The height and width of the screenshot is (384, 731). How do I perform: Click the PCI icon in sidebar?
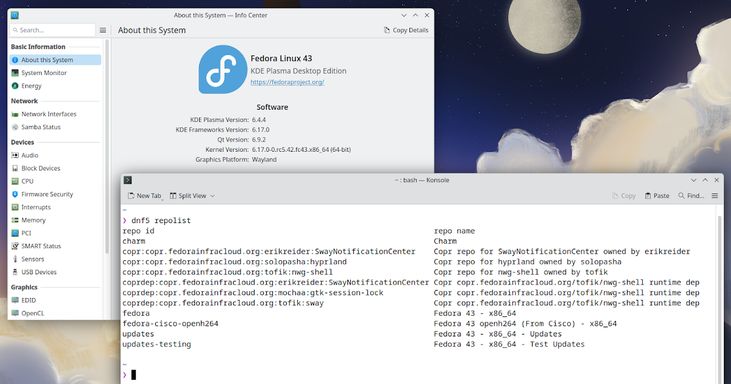(15, 233)
